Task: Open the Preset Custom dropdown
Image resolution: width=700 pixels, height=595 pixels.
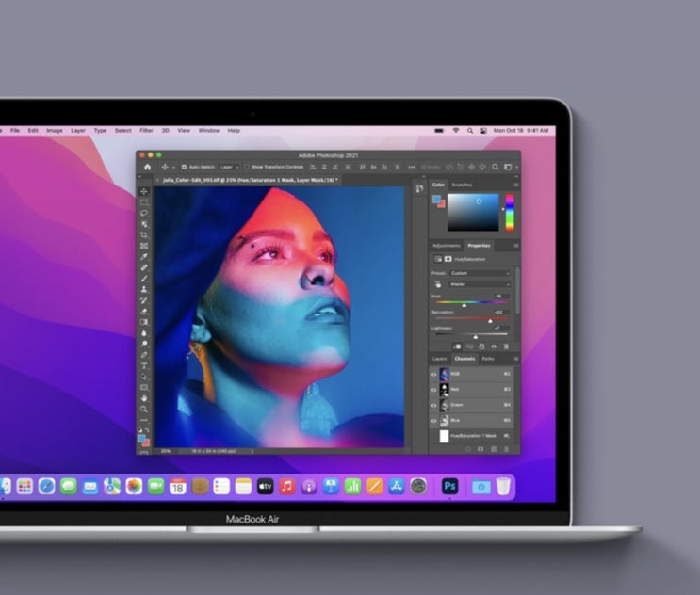Action: [x=480, y=273]
